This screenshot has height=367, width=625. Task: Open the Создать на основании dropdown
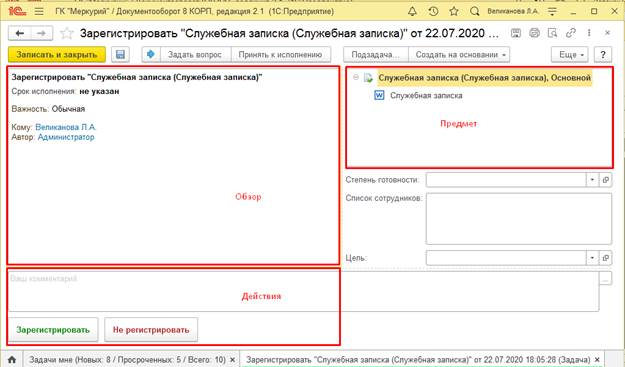(460, 55)
